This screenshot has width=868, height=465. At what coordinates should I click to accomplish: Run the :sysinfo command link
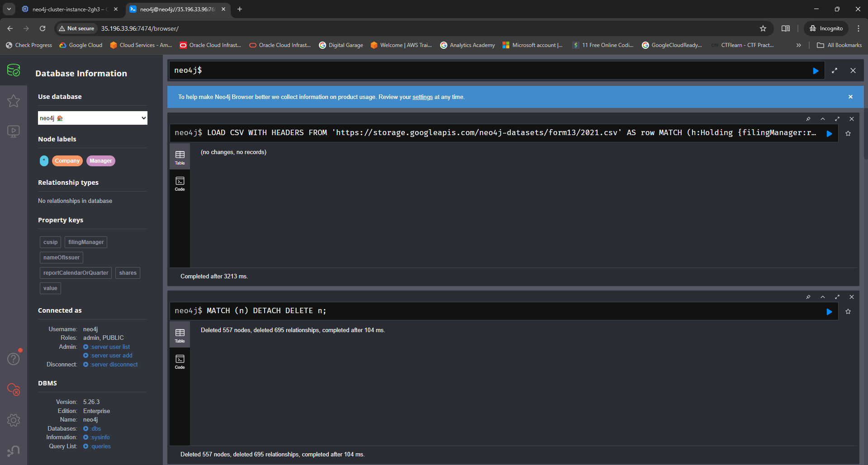[96, 437]
